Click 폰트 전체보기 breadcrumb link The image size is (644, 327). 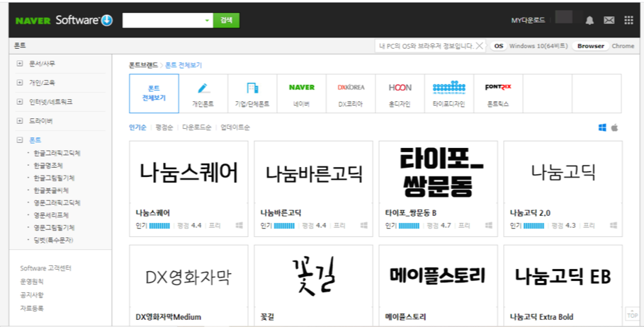coord(183,65)
